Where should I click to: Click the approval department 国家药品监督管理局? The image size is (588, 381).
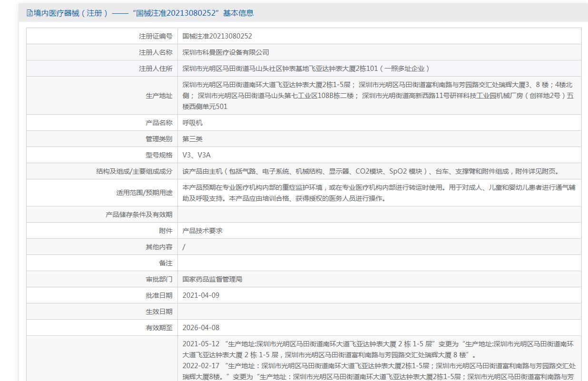click(212, 279)
